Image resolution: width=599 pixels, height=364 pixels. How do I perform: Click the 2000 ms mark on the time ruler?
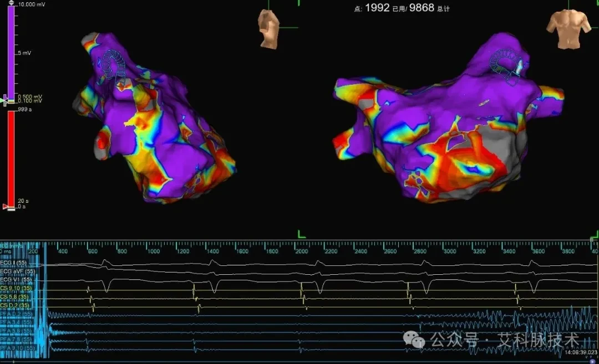[x=301, y=251]
